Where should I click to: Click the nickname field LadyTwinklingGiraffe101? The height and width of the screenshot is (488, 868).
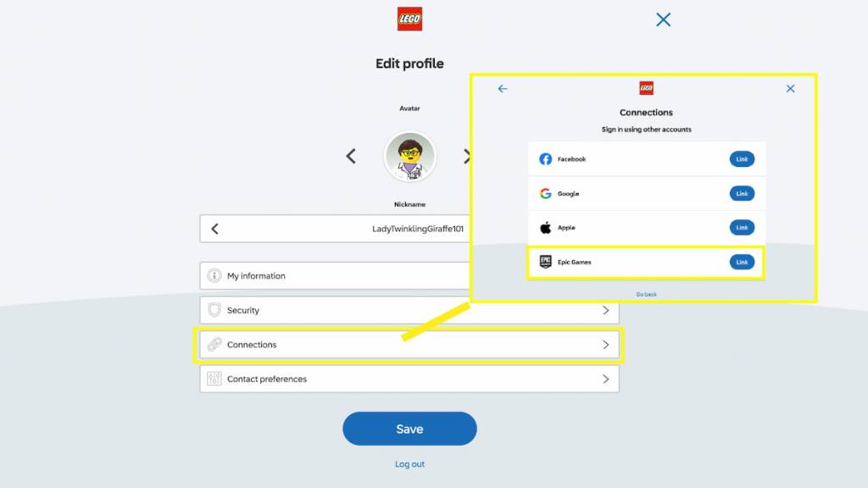[x=335, y=229]
